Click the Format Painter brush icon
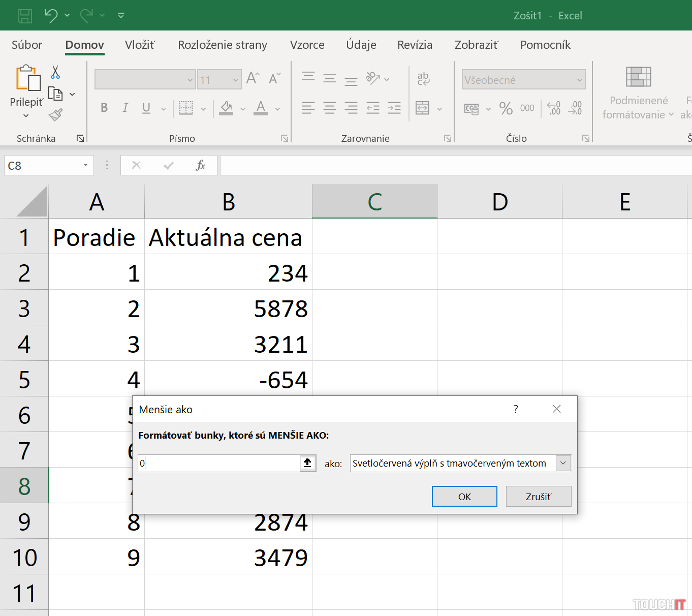This screenshot has width=692, height=616. (55, 115)
